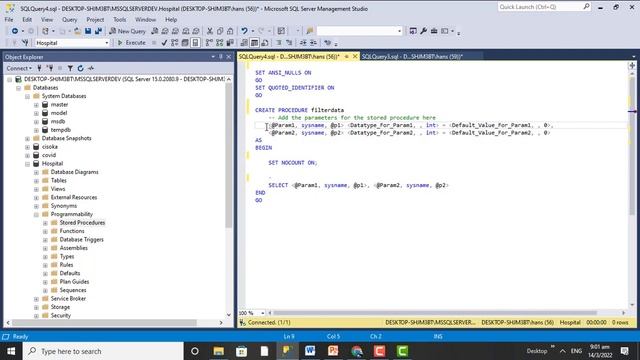640x360 pixels.
Task: Click the Save file floppy icon
Action: tap(88, 31)
